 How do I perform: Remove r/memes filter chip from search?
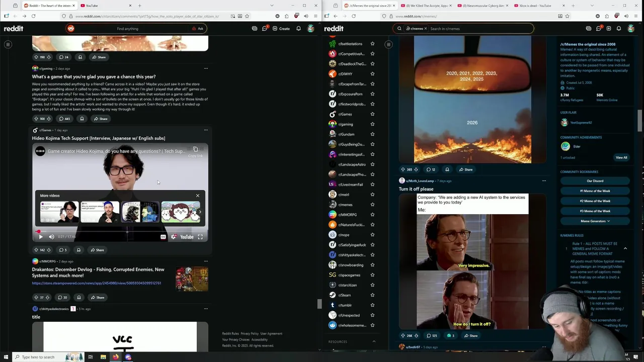coord(425,29)
